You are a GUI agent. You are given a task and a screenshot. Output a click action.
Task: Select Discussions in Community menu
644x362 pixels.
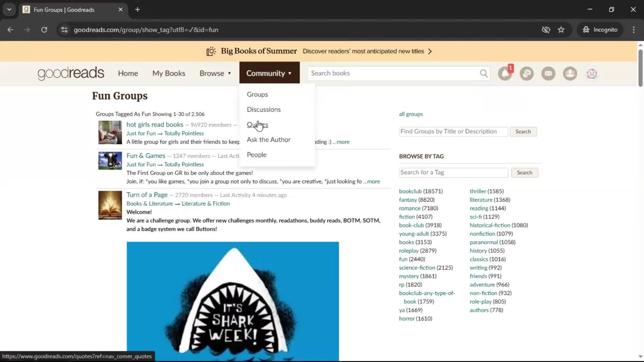tap(264, 110)
